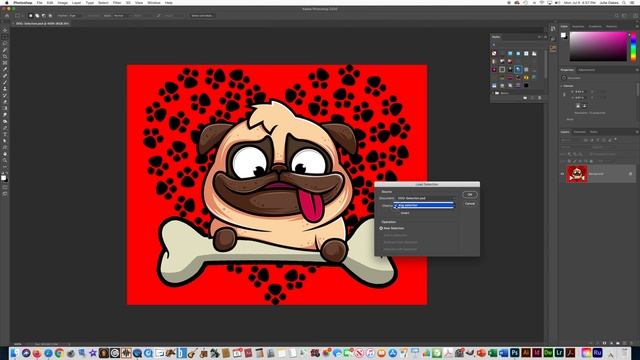
Task: Choose Intersect with selection mode icon
Action: click(50, 16)
